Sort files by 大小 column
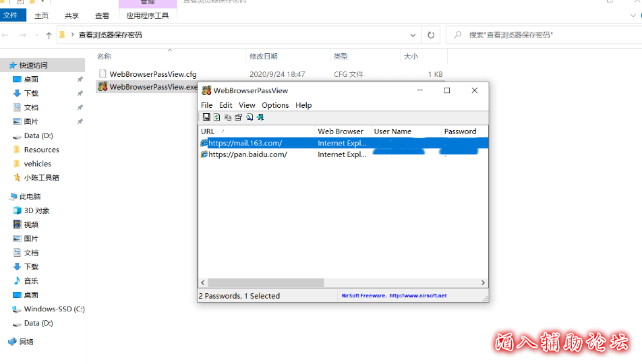 (424, 57)
